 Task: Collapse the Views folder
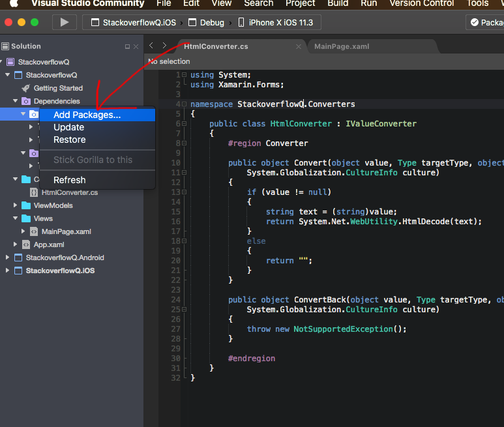(16, 218)
